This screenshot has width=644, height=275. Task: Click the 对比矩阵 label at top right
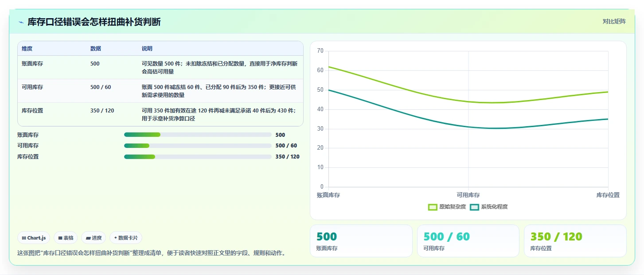point(614,22)
